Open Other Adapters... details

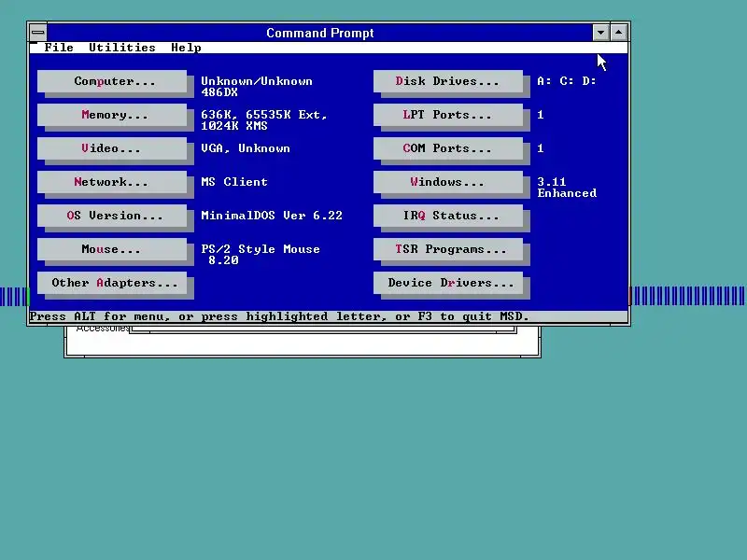(112, 283)
